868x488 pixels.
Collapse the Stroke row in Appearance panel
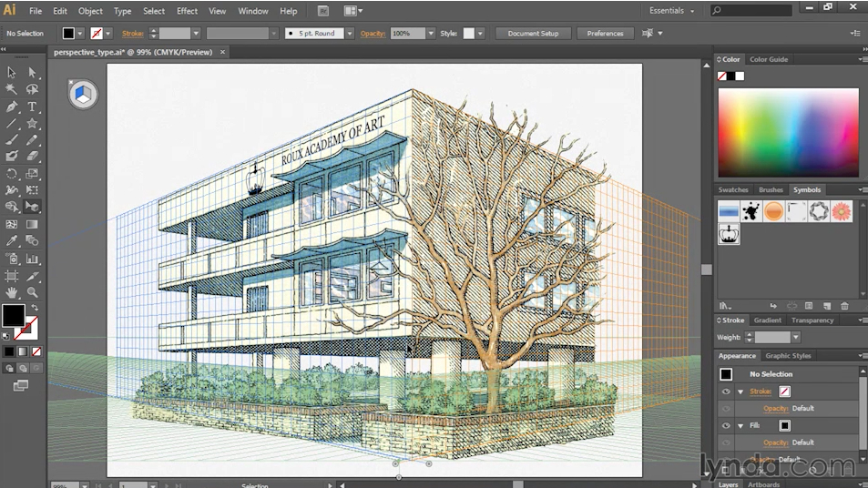[x=740, y=391]
